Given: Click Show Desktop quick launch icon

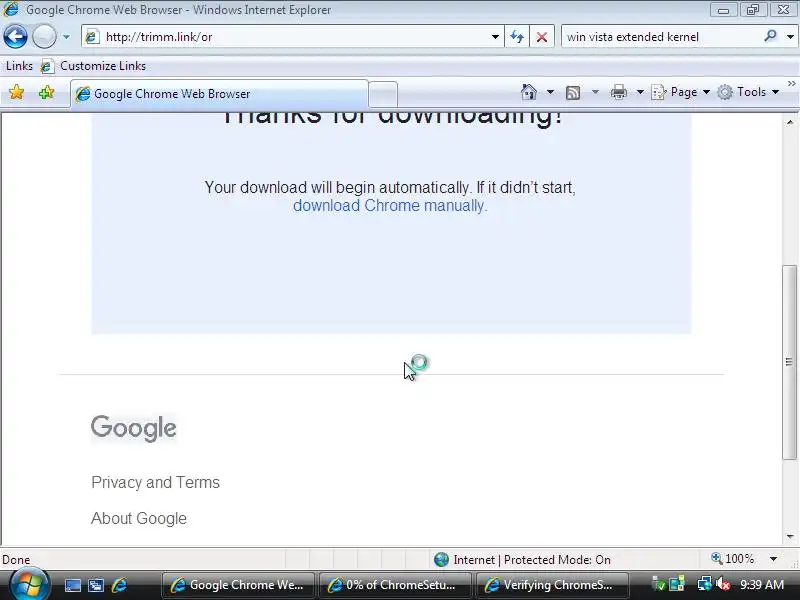Looking at the screenshot, I should click(72, 585).
